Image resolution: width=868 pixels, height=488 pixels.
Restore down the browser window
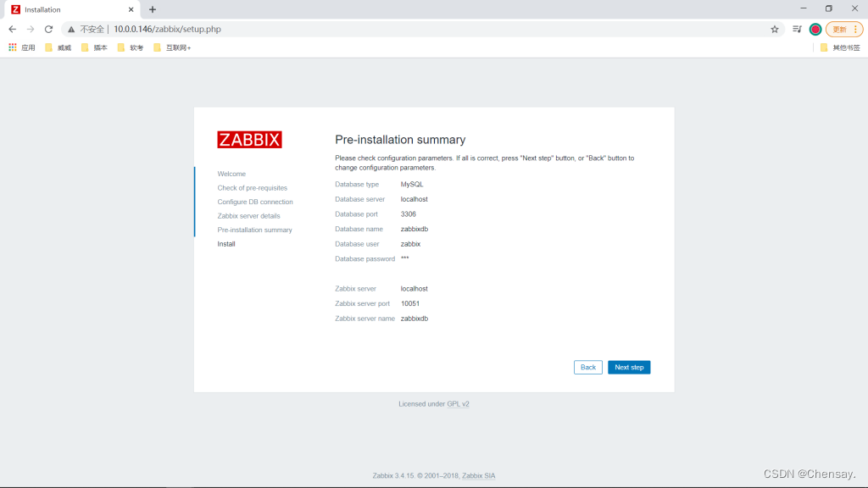829,8
